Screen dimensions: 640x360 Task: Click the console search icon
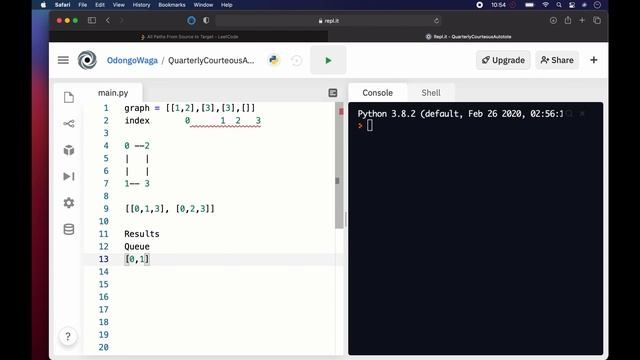tap(570, 114)
